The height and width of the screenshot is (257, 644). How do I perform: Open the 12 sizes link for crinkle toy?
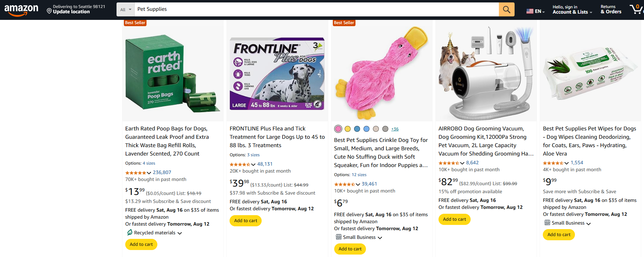point(359,174)
